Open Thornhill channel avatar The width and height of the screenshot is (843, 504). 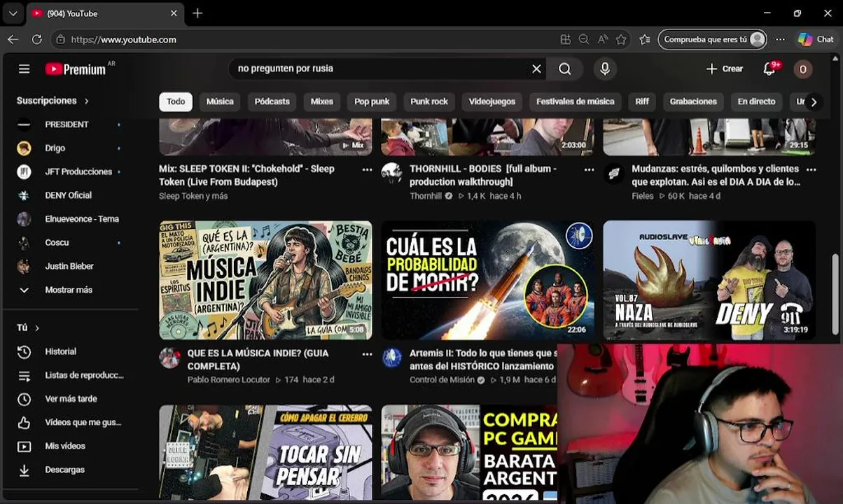coord(391,173)
